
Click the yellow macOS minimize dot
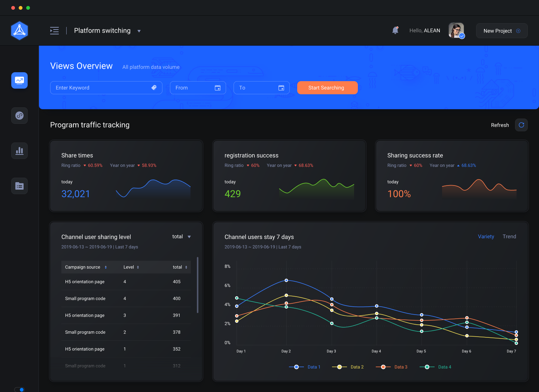[21, 7]
